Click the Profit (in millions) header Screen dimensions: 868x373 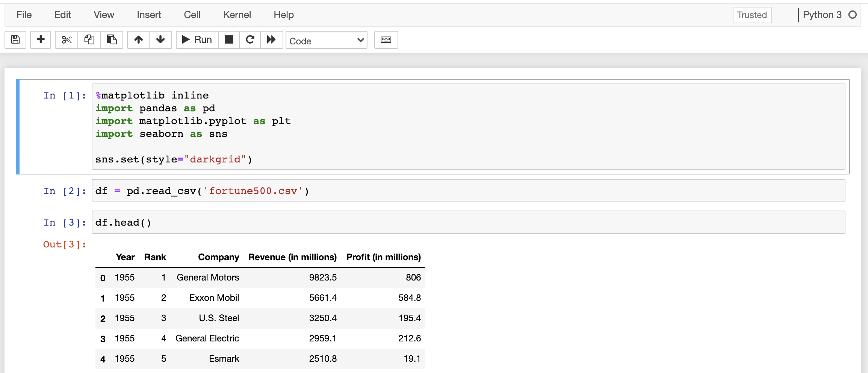(x=384, y=257)
